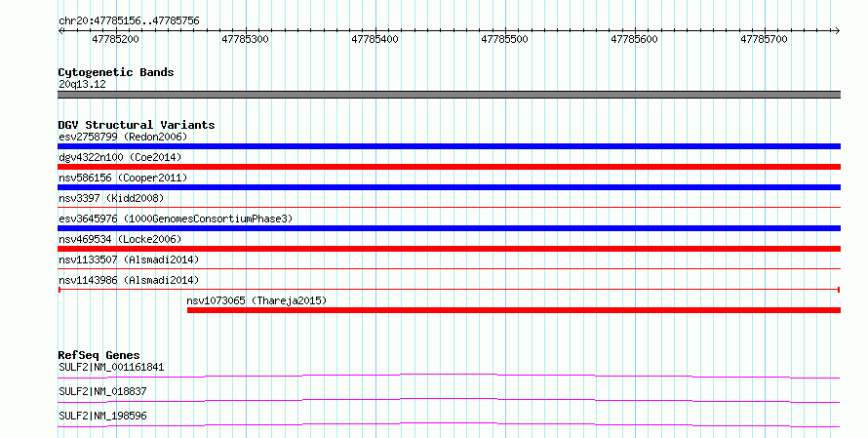
Task: Select the blue bar for nsv586156
Action: (x=449, y=187)
